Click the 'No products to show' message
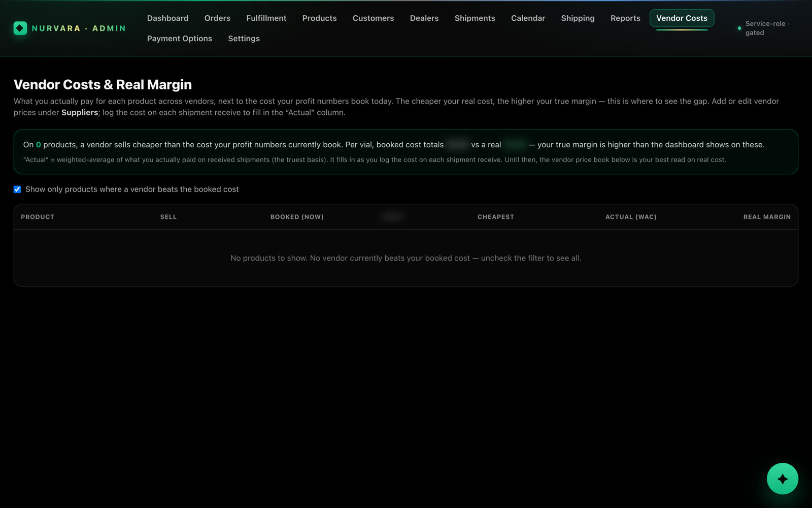Screen dimensions: 812x508 (x=405, y=258)
